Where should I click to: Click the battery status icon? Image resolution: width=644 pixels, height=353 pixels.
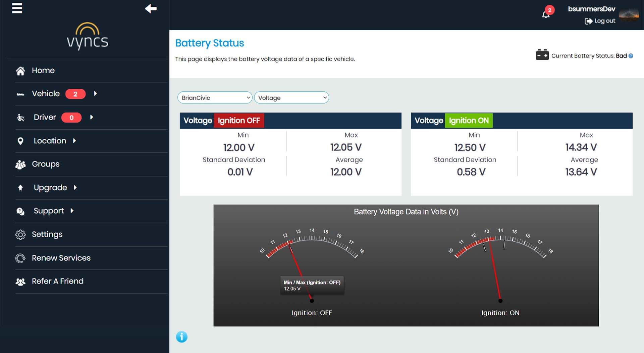pos(542,55)
